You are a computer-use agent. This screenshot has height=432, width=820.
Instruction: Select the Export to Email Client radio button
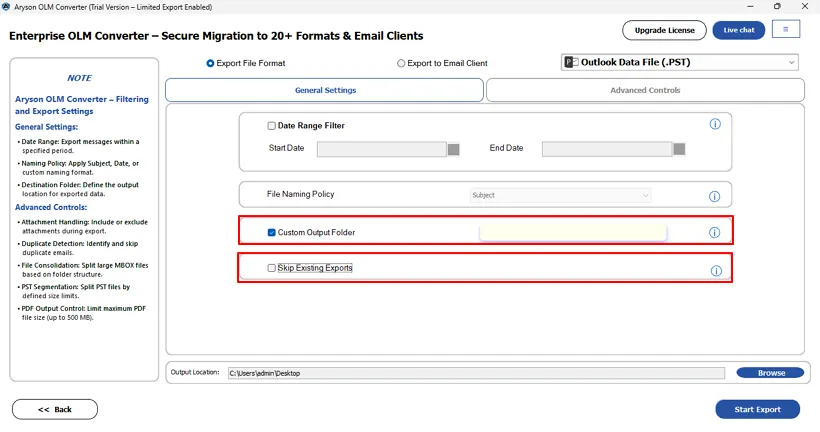[x=402, y=64]
